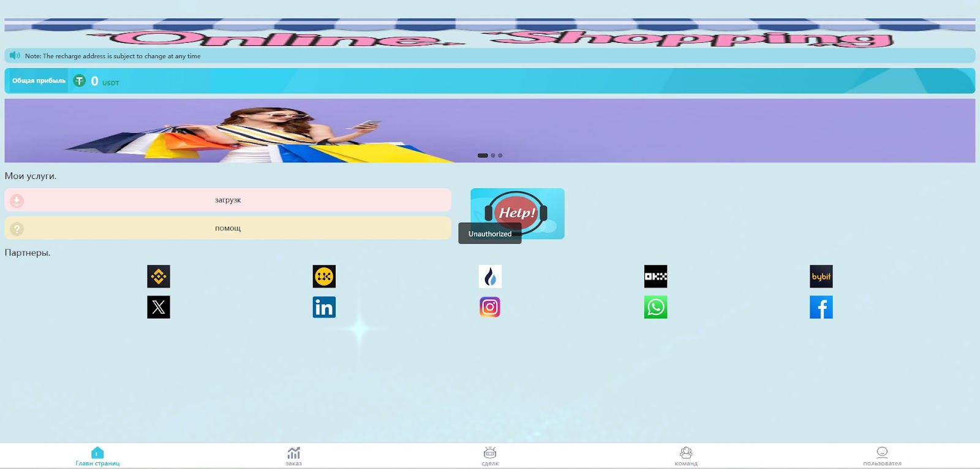Switch to the сделк tab
The image size is (980, 469).
tap(490, 457)
